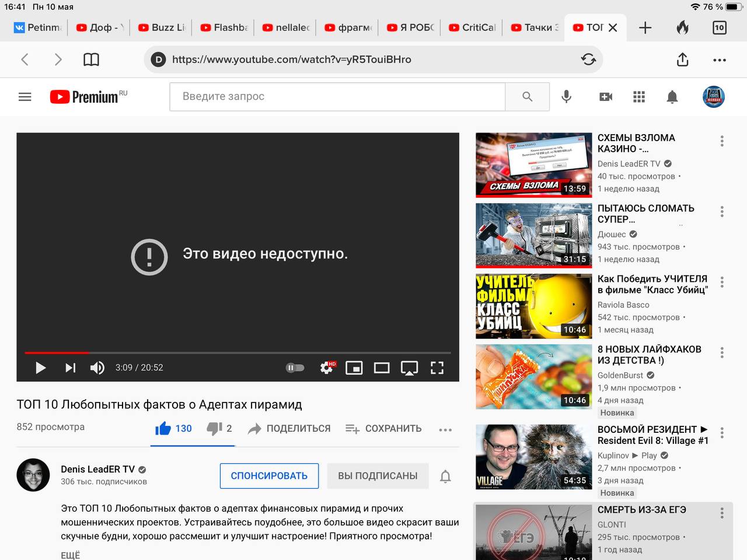Add a new browser tab with plus
Screen dimensions: 747x560
point(645,27)
